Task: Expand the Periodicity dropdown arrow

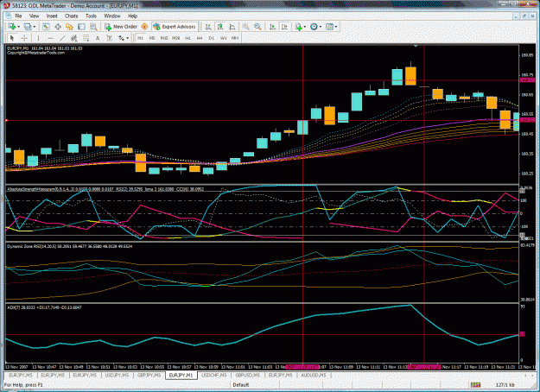Action: (x=321, y=27)
